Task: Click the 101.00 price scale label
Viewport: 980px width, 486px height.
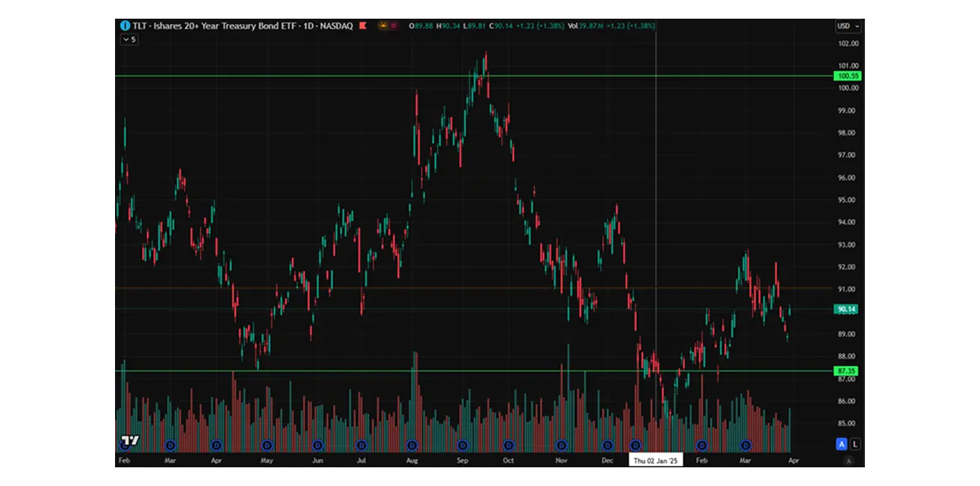Action: click(x=848, y=66)
